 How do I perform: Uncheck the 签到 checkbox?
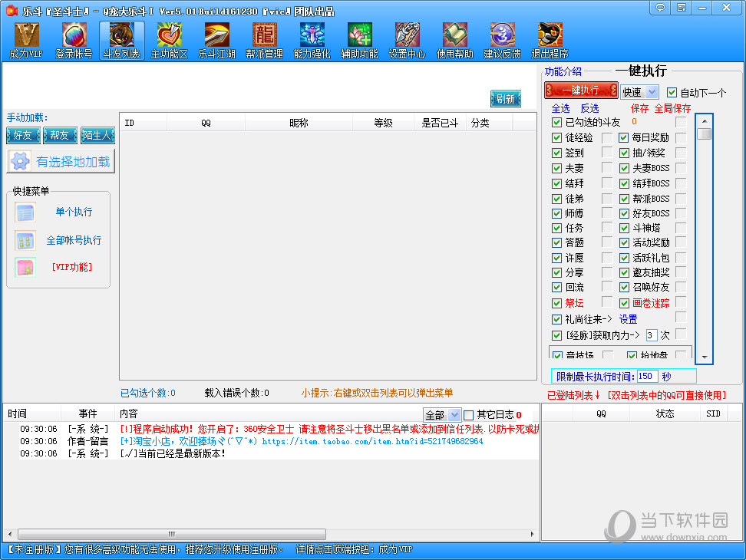click(x=556, y=153)
